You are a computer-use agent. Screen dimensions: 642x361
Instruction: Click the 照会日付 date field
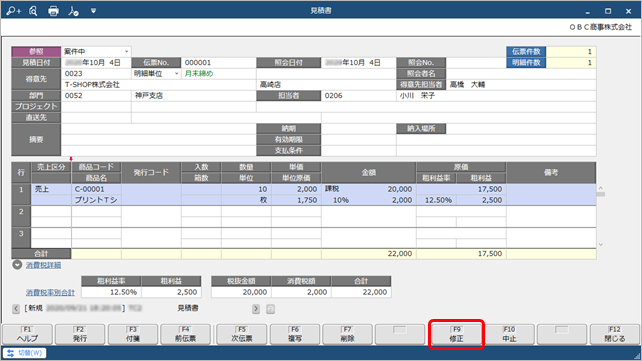358,63
